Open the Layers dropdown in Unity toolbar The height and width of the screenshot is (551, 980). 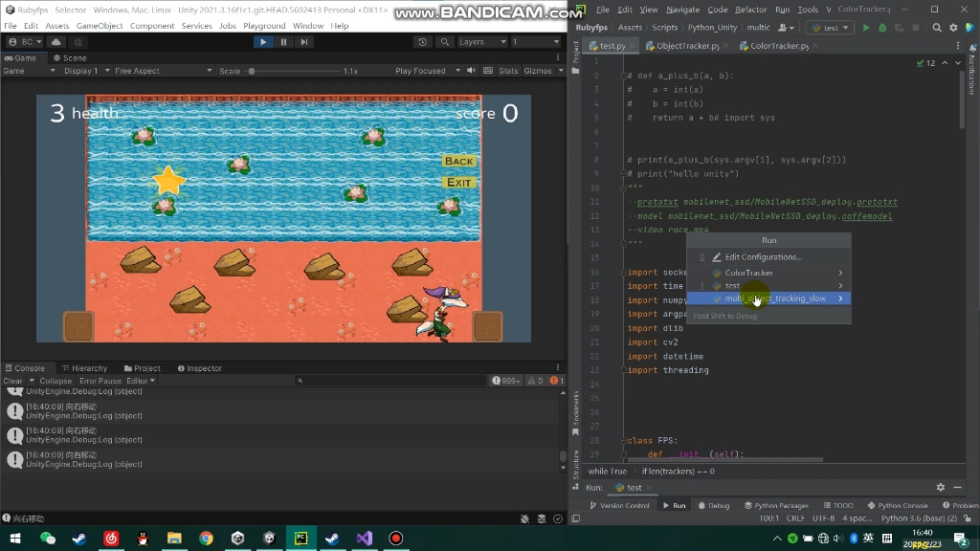click(484, 42)
